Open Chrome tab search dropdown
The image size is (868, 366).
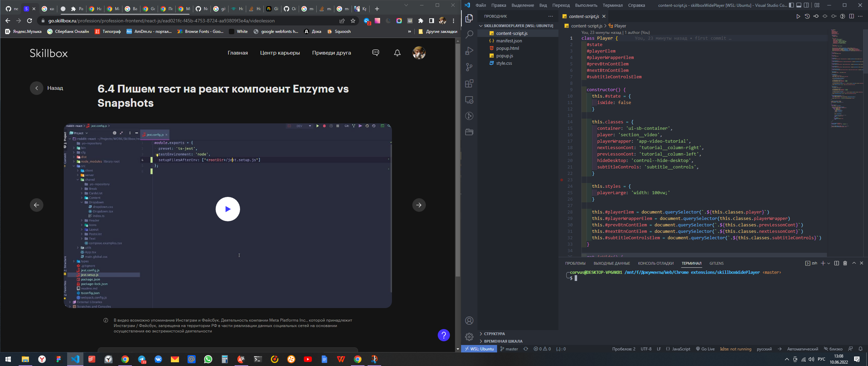tap(406, 5)
